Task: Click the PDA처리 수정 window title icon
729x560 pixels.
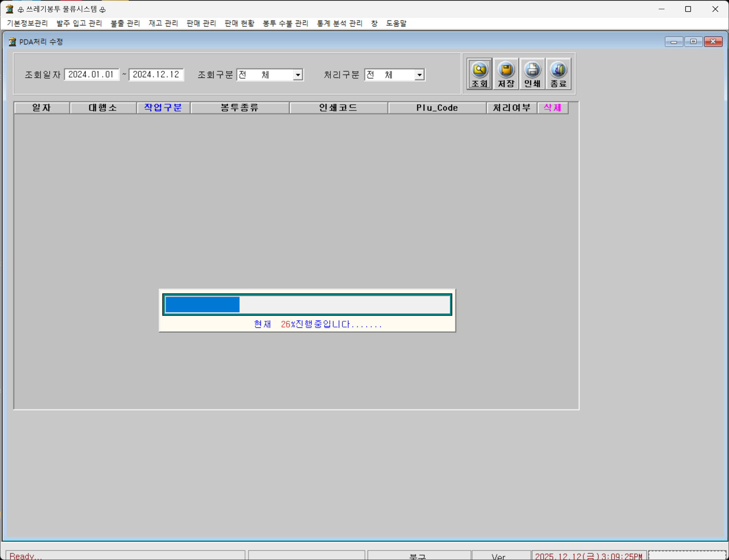Action: tap(12, 41)
